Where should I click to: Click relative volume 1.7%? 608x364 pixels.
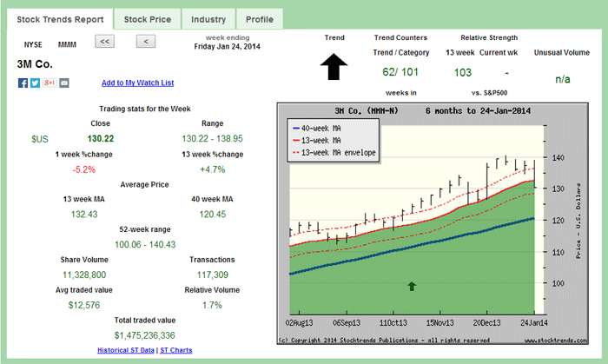pos(212,305)
